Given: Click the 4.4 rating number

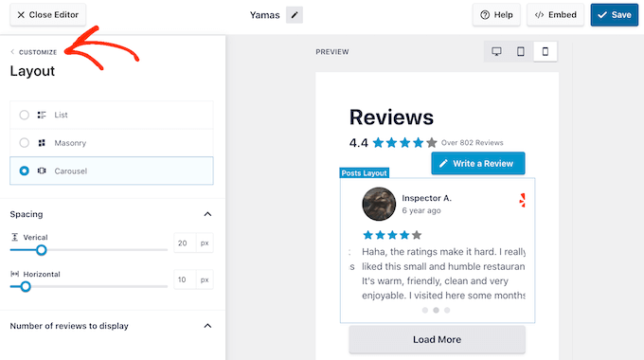Looking at the screenshot, I should pos(359,143).
